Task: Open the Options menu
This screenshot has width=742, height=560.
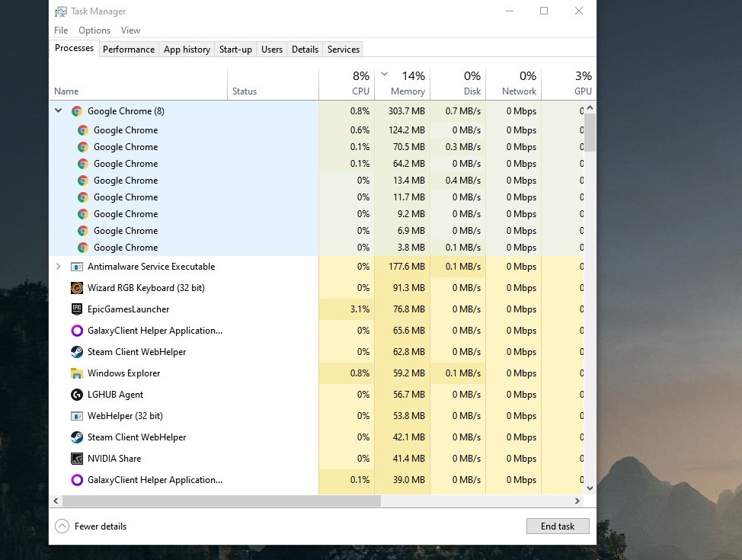Action: click(94, 30)
